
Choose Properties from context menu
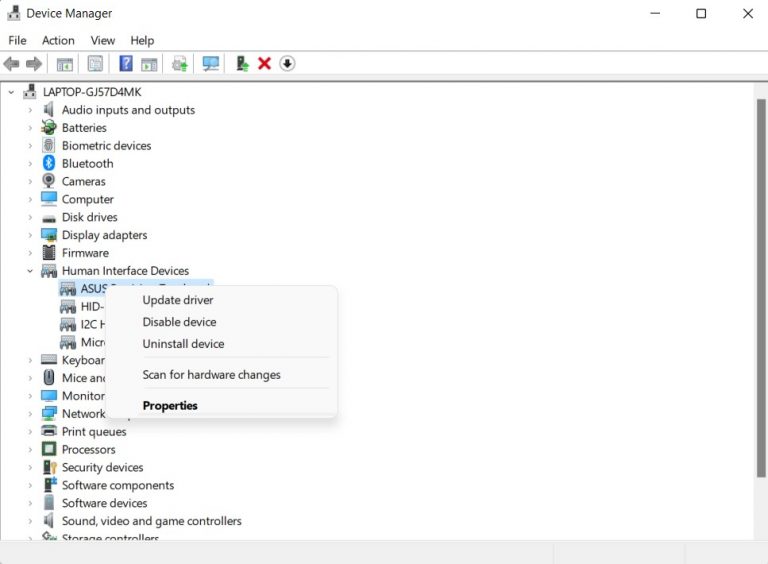(x=221, y=406)
